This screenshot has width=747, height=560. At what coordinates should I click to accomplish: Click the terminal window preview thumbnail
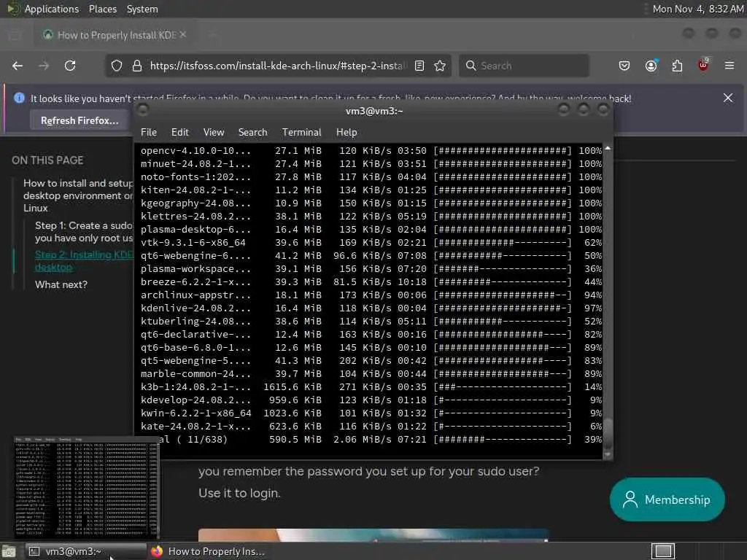tap(86, 487)
